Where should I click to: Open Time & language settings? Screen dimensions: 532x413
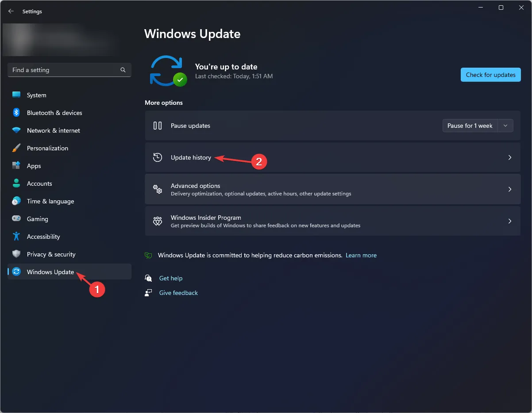pyautogui.click(x=69, y=201)
